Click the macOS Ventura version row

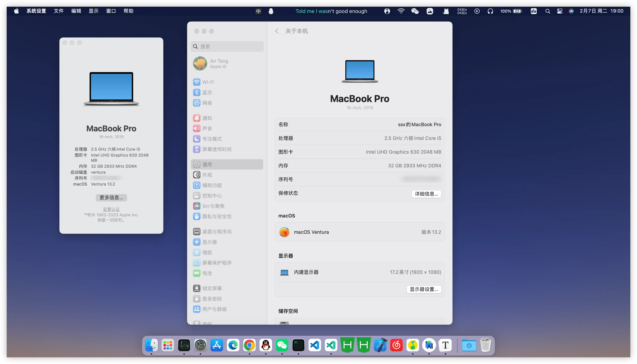360,232
